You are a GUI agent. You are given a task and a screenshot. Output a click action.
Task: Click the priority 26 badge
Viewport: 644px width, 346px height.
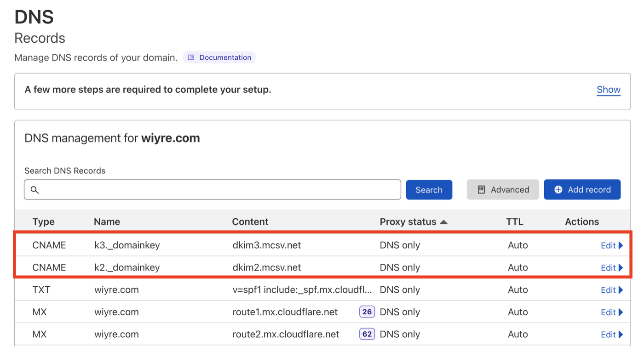point(367,312)
